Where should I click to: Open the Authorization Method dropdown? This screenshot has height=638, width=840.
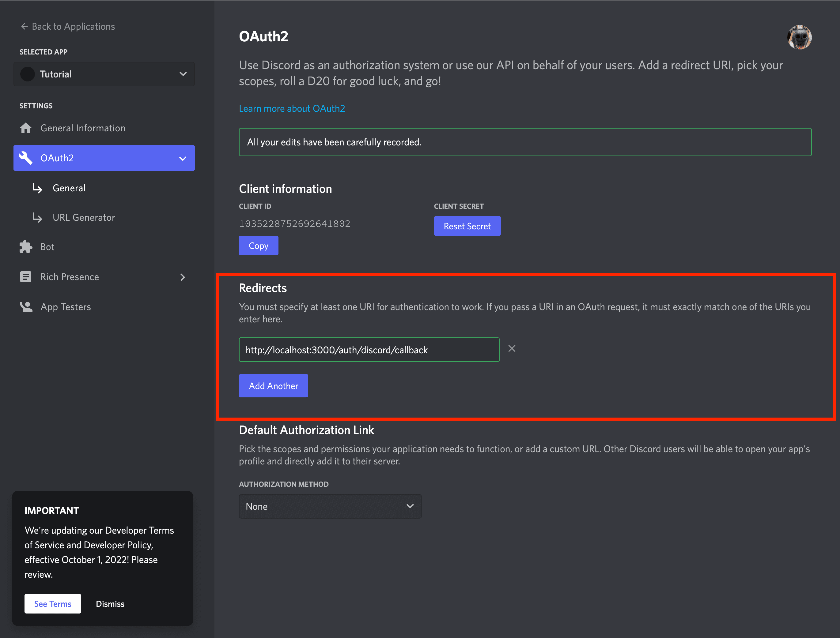[330, 506]
